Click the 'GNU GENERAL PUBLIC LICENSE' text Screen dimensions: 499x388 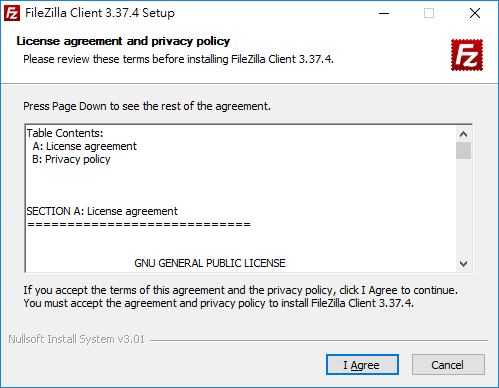(210, 263)
